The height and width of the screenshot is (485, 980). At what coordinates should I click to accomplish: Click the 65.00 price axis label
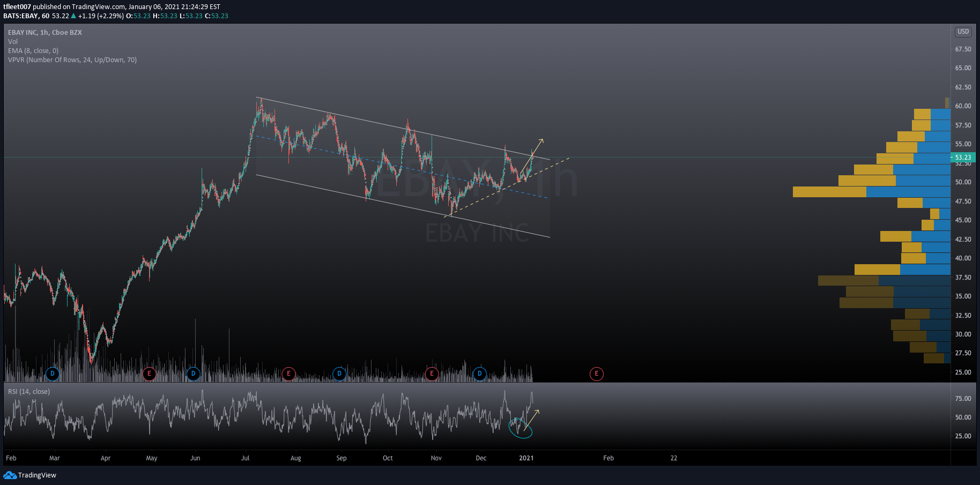point(963,68)
